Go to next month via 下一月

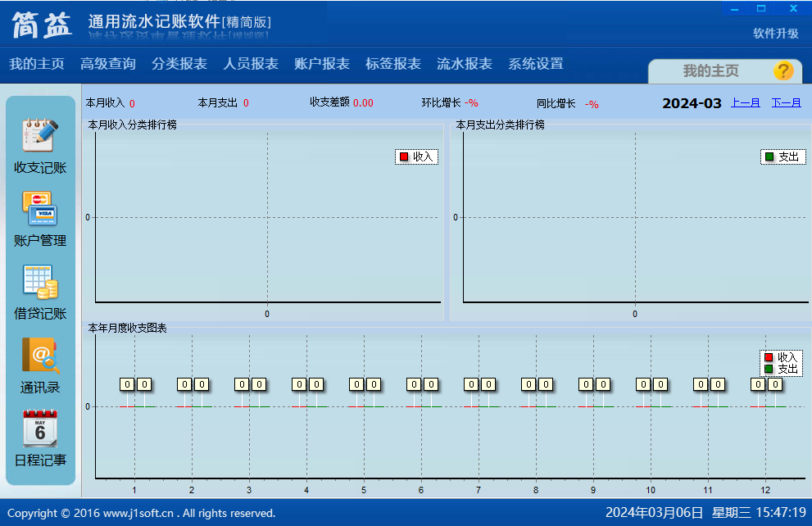(x=786, y=102)
